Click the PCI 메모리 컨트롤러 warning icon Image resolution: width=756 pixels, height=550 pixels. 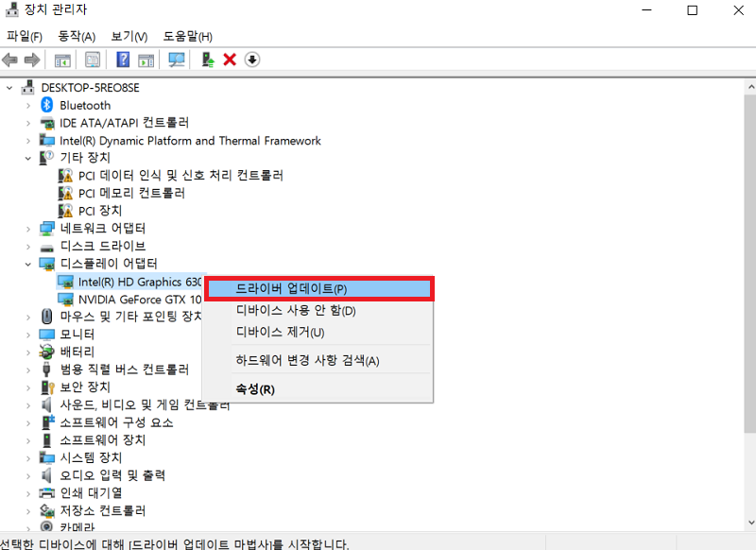65,194
